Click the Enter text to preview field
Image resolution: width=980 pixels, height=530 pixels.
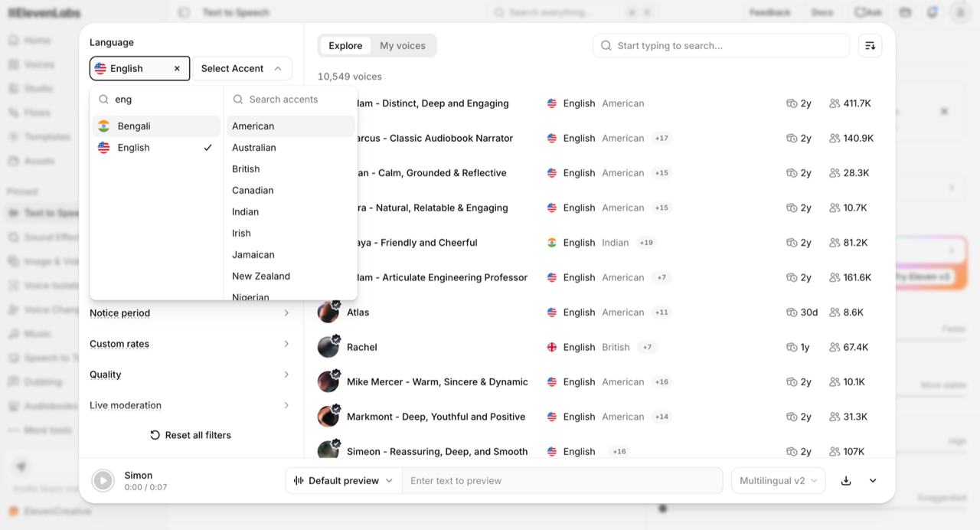[563, 481]
